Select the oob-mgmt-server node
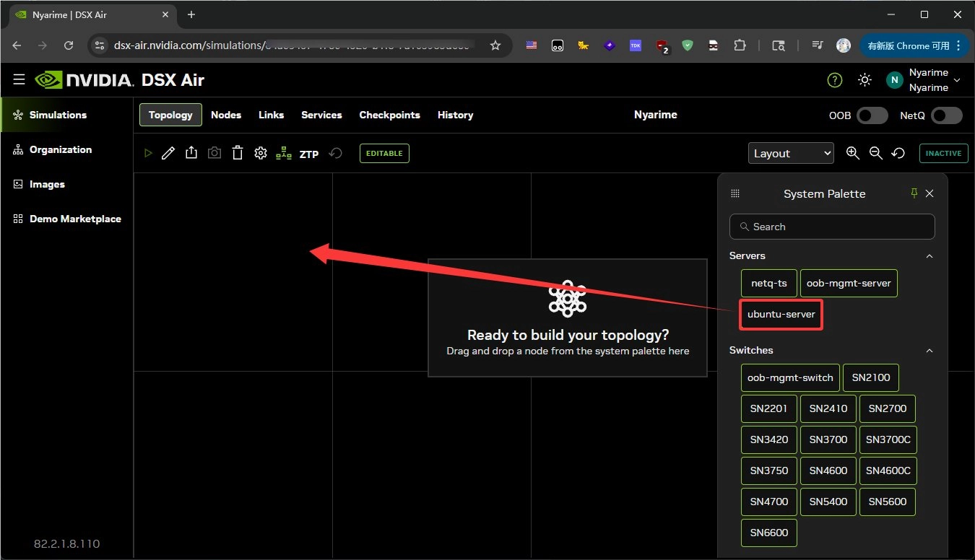The image size is (975, 560). pos(849,284)
